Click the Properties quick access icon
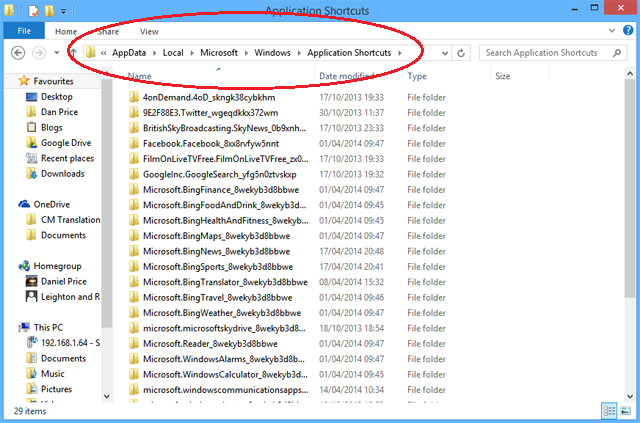640x423 pixels. pos(33,10)
